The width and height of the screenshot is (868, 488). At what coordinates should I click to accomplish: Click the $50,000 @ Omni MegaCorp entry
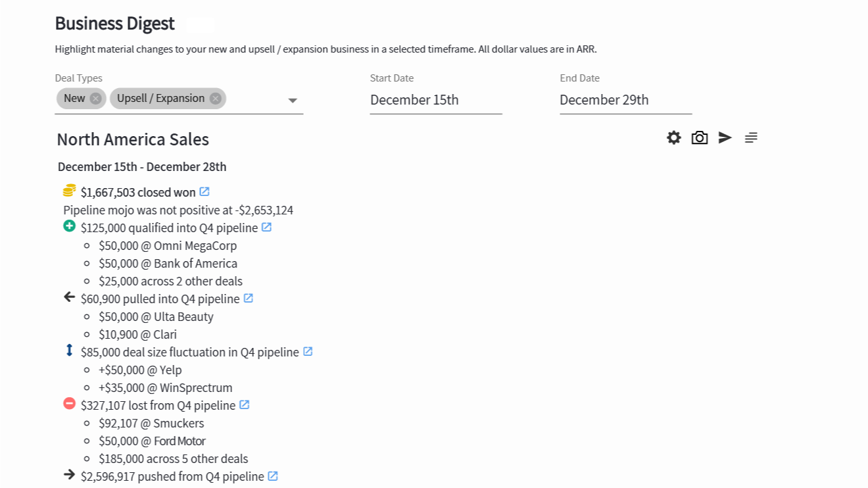point(168,246)
